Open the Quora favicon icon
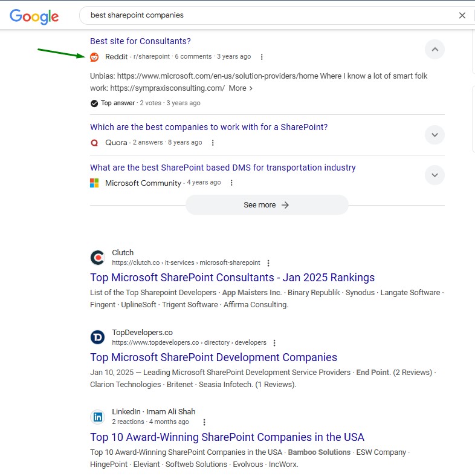This screenshot has width=475, height=476. [x=94, y=143]
